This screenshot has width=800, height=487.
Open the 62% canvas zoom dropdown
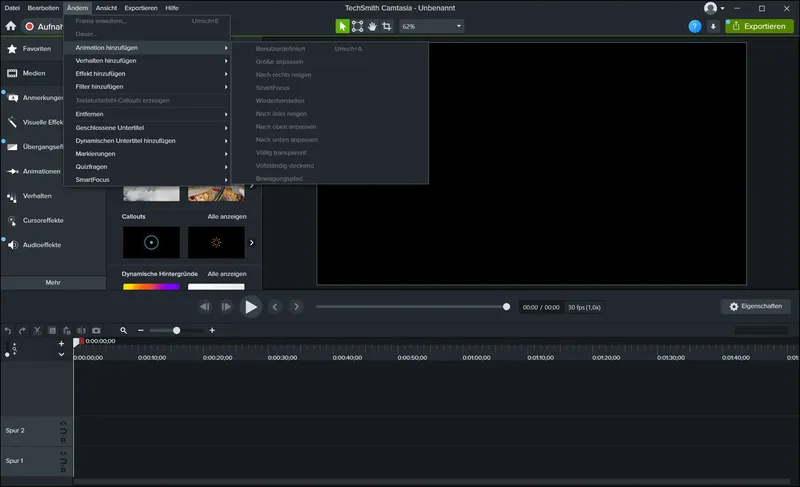[431, 26]
